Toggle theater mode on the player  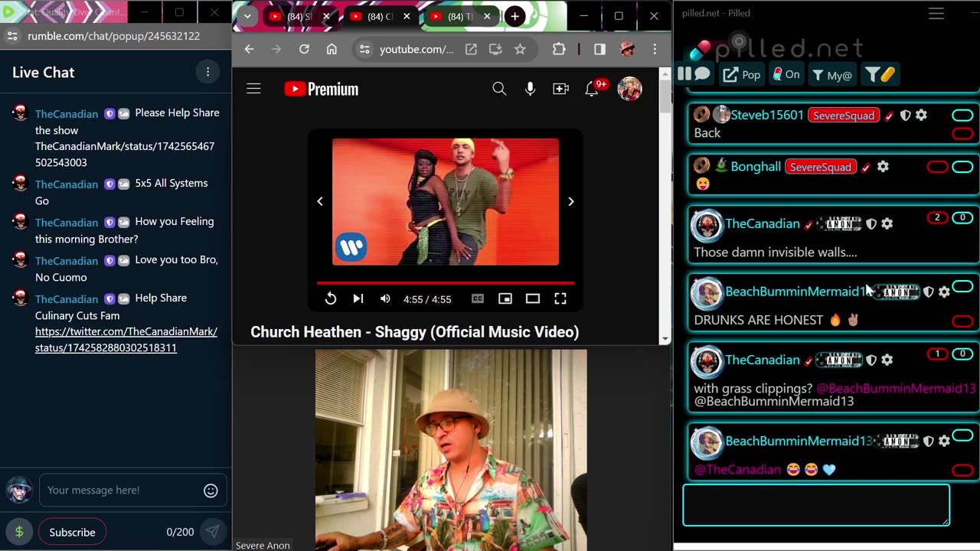tap(533, 298)
